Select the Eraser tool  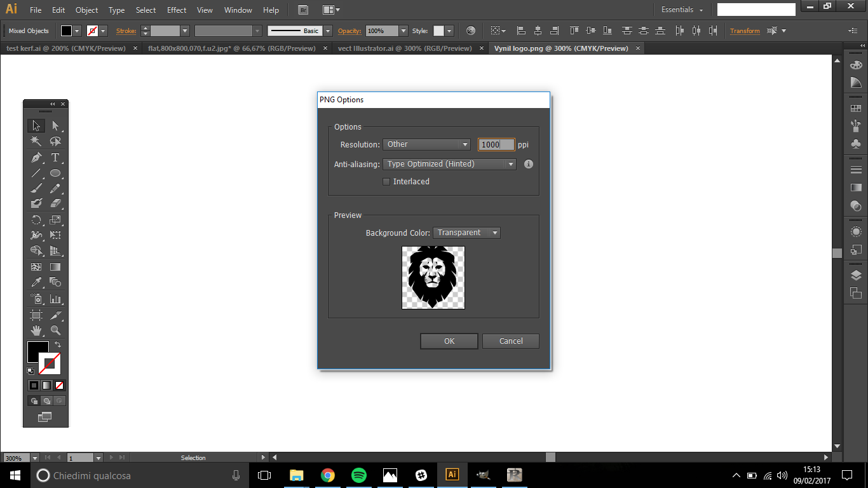click(55, 203)
